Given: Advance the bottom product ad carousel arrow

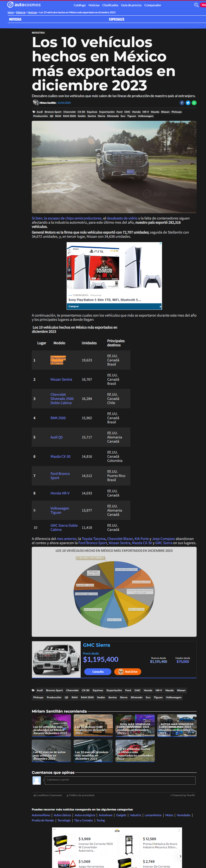Looking at the screenshot, I should (181, 856).
